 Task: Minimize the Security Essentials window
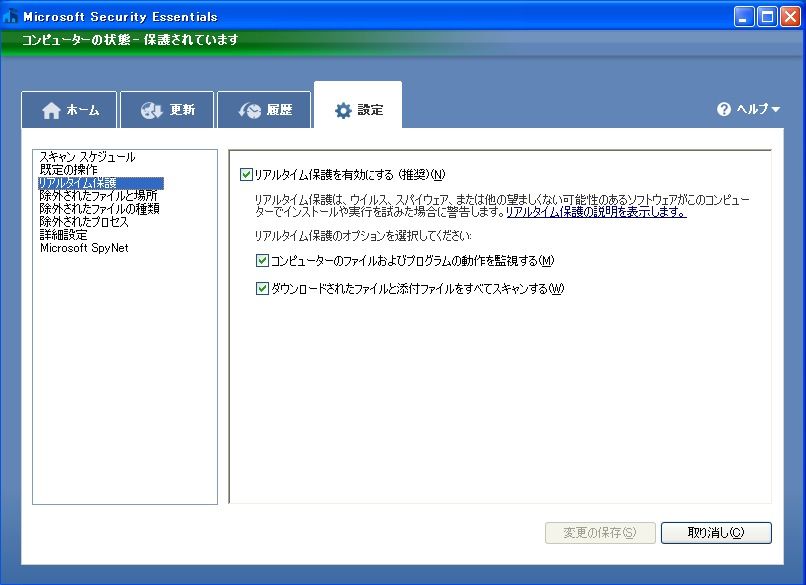pyautogui.click(x=743, y=16)
